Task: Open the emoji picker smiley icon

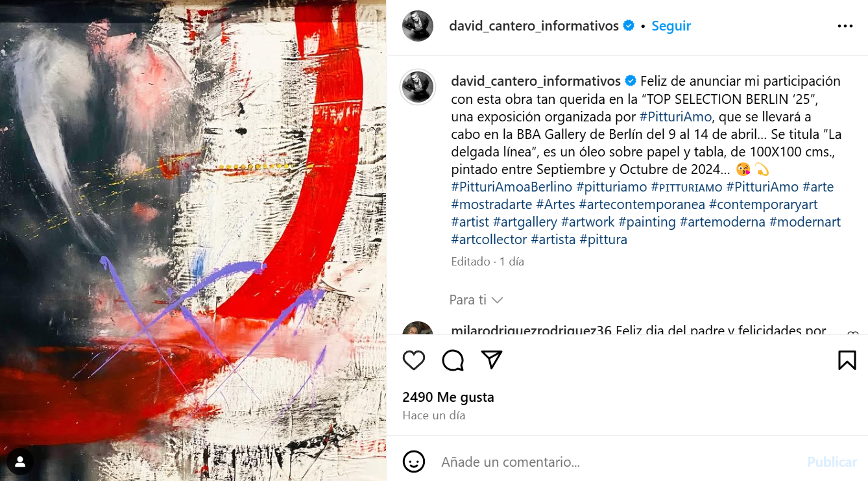Action: click(x=414, y=462)
